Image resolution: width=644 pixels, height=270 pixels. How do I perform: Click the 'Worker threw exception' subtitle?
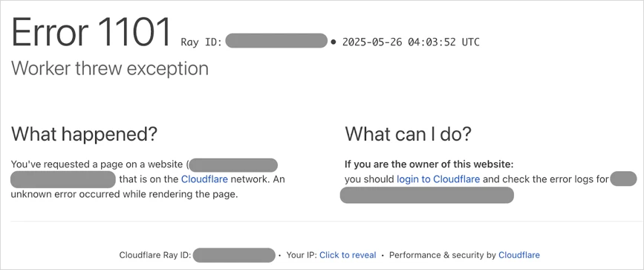[x=110, y=68]
